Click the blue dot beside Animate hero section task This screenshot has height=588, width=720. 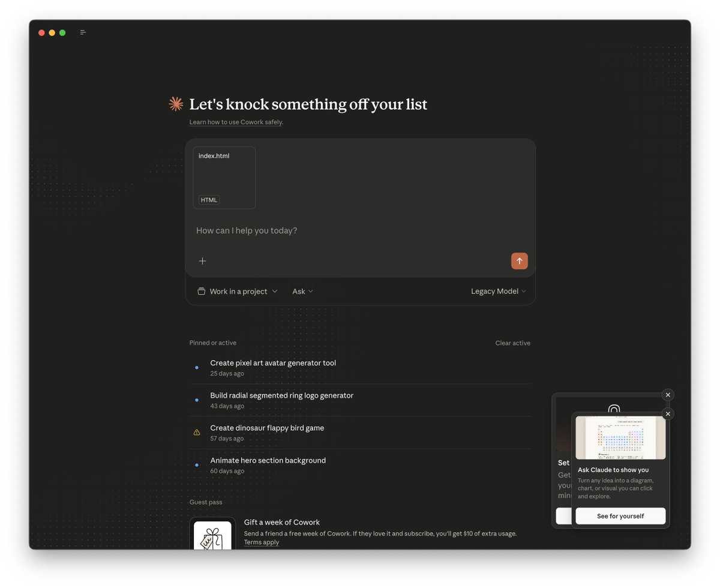point(196,465)
